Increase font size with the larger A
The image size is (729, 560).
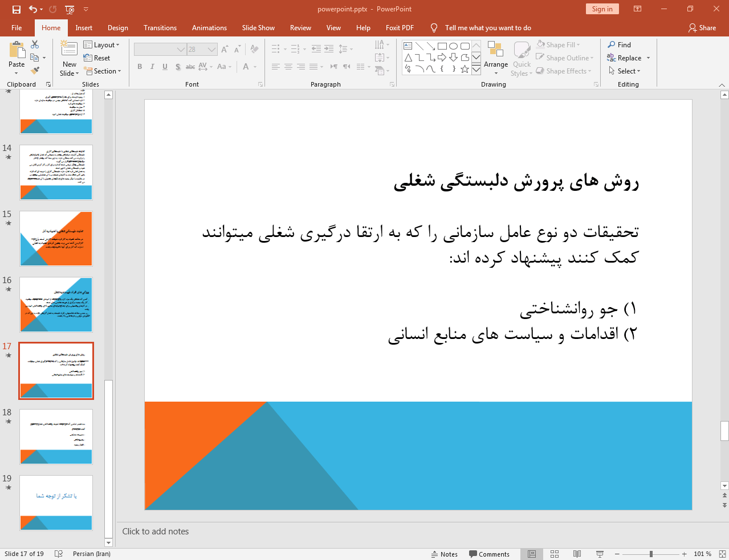(225, 50)
